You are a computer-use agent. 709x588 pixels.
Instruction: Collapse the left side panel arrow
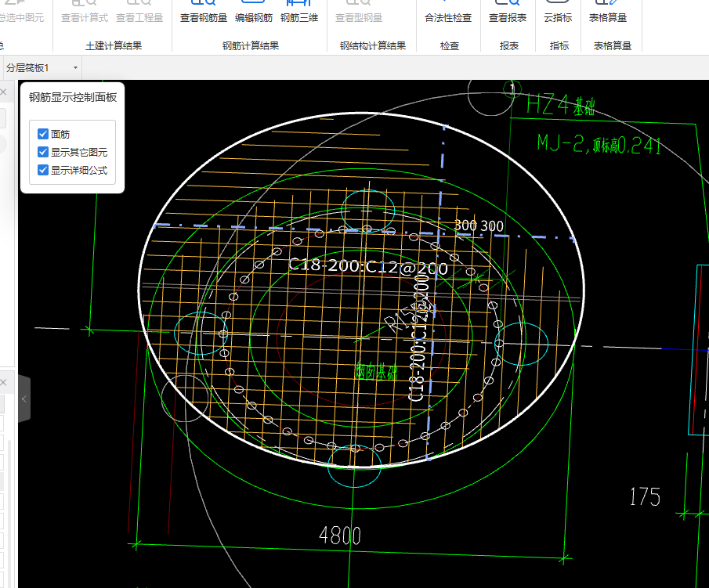24,399
